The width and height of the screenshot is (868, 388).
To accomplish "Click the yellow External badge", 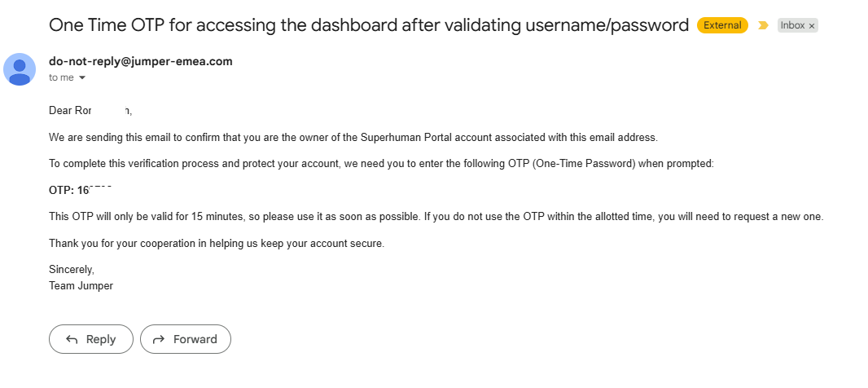I will (x=722, y=25).
